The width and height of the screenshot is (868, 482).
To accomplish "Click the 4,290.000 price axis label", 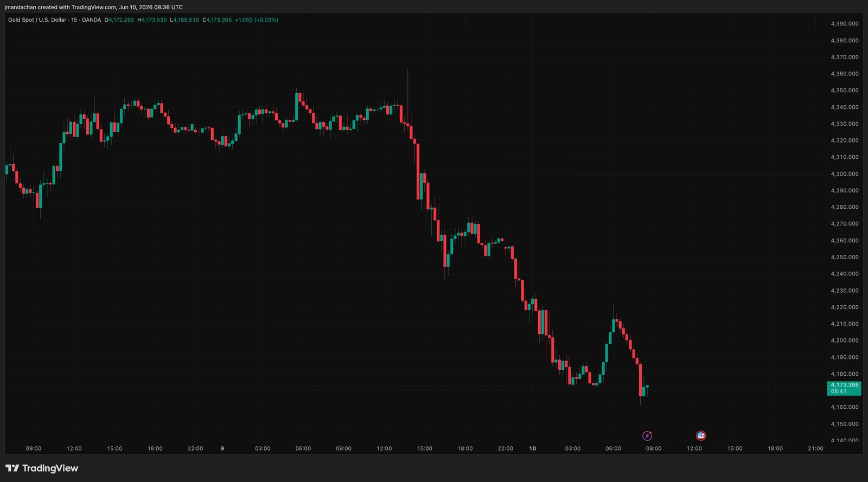I will click(x=845, y=190).
